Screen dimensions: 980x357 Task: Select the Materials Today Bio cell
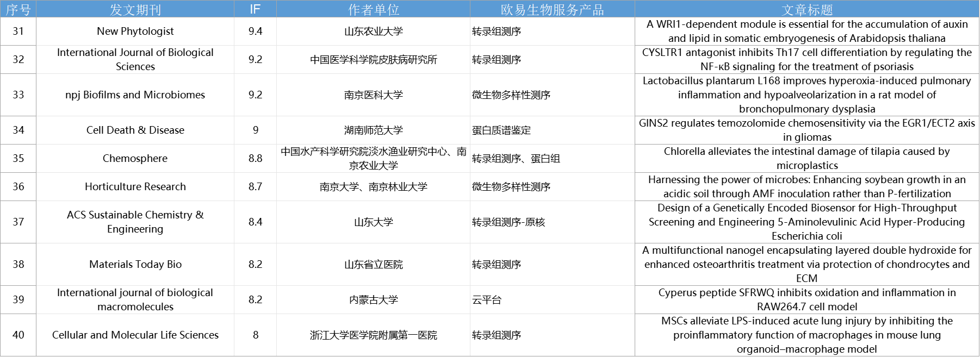(135, 265)
